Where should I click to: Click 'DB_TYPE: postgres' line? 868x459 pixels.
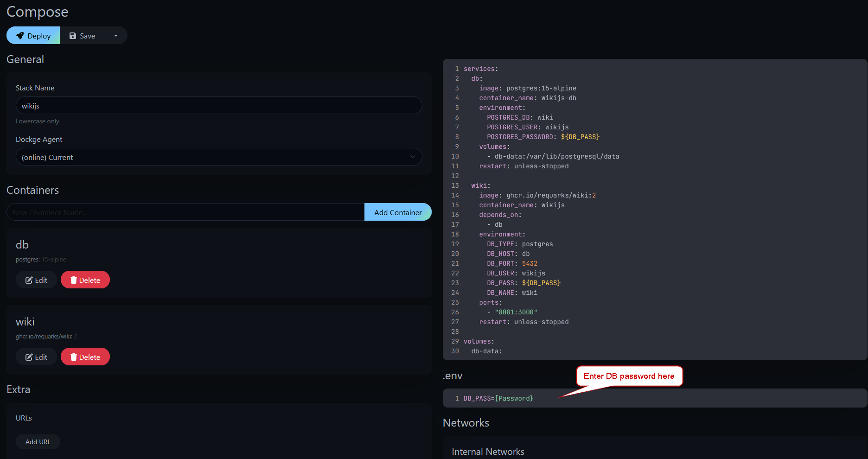tap(520, 244)
